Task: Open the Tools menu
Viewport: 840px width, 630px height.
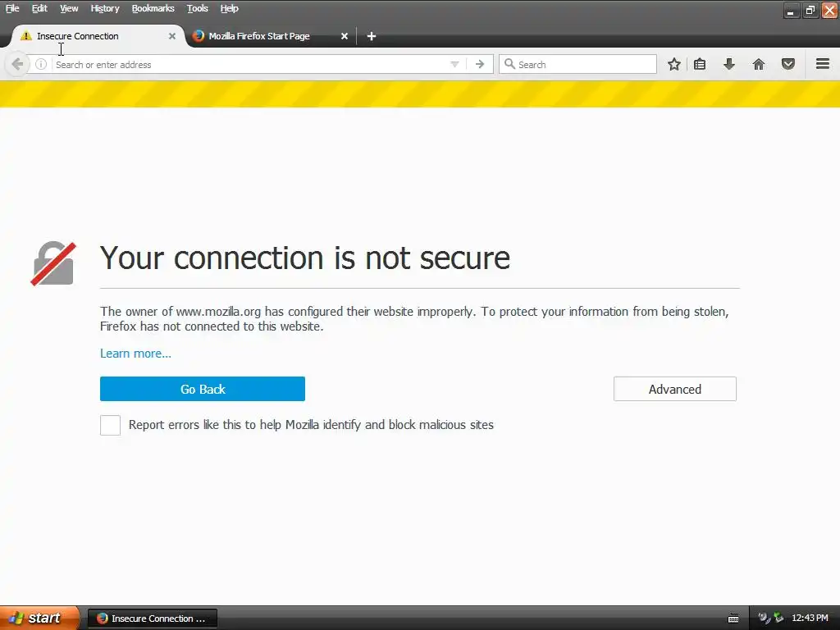Action: pyautogui.click(x=197, y=8)
